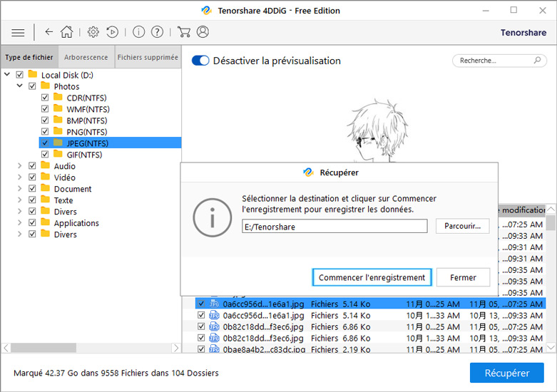This screenshot has width=557, height=392.
Task: Expand the last Divers tree node
Action: [x=20, y=234]
